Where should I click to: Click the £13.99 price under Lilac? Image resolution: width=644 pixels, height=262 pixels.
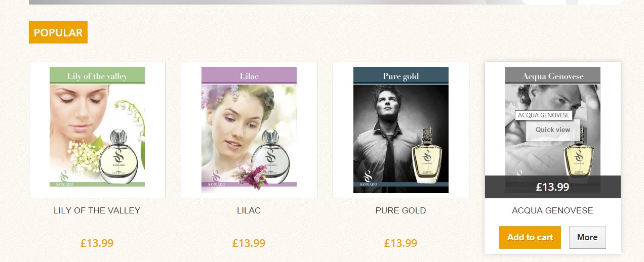[249, 243]
